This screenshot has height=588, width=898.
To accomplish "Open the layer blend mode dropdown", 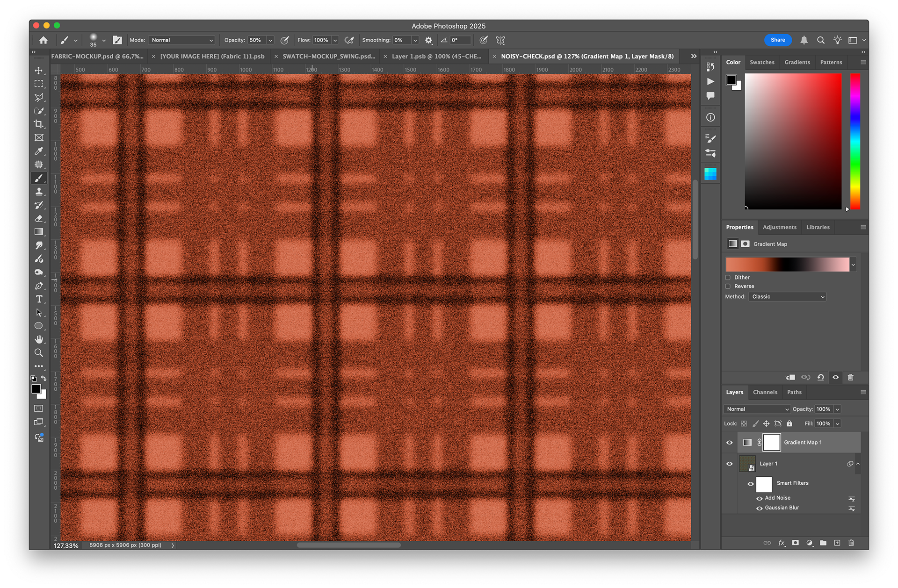I will click(757, 409).
